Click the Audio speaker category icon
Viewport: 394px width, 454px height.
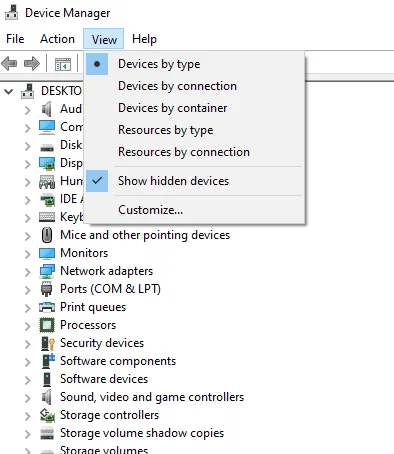coord(47,109)
